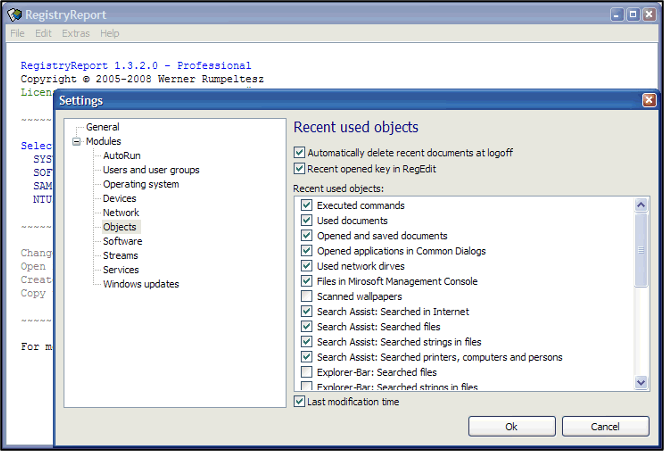Screen dimensions: 664x452
Task: Toggle Search Assist: Searched printers, computers and persons
Action: click(x=307, y=357)
